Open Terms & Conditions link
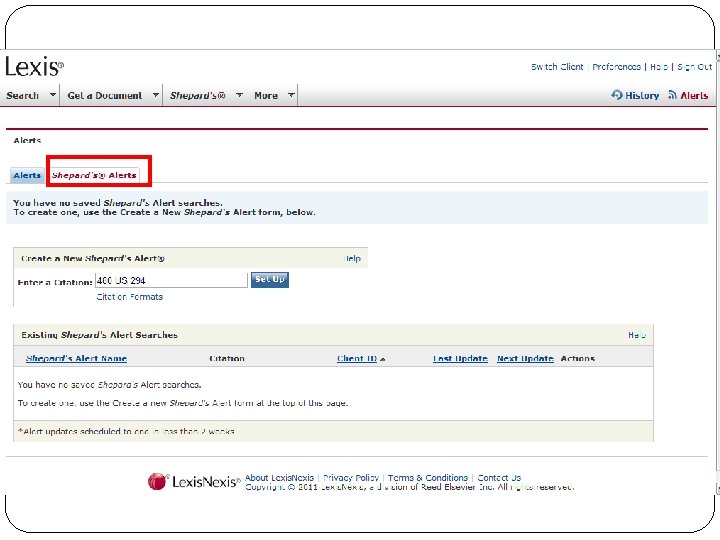 point(428,478)
